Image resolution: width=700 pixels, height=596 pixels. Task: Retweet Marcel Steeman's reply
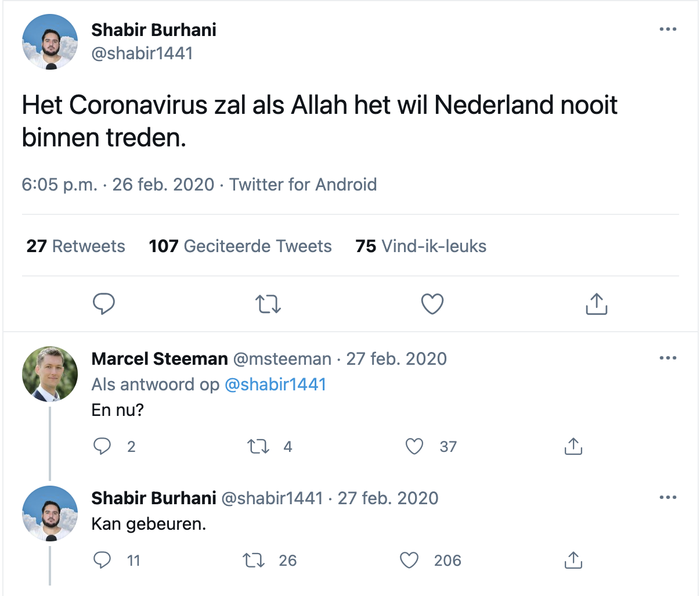258,446
